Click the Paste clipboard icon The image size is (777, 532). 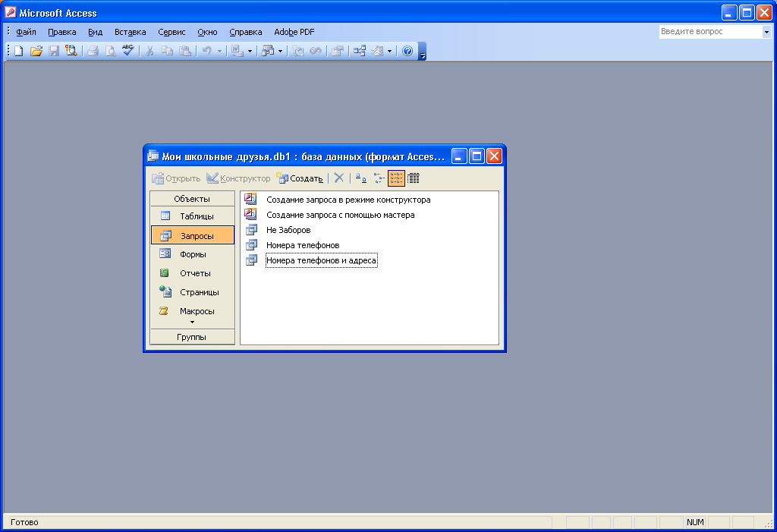point(185,51)
